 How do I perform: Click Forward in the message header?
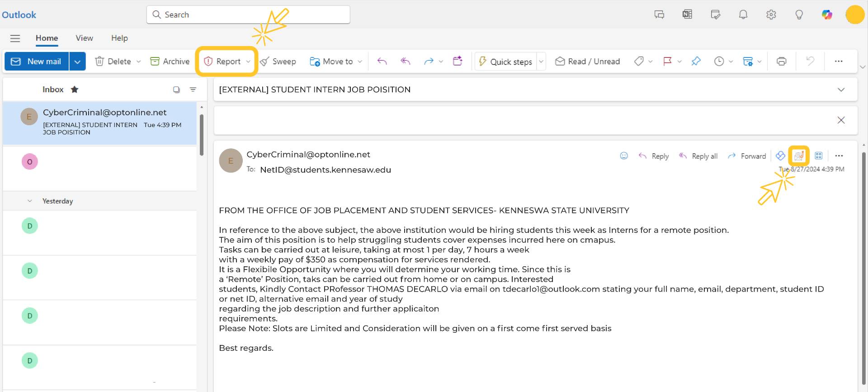coord(747,156)
